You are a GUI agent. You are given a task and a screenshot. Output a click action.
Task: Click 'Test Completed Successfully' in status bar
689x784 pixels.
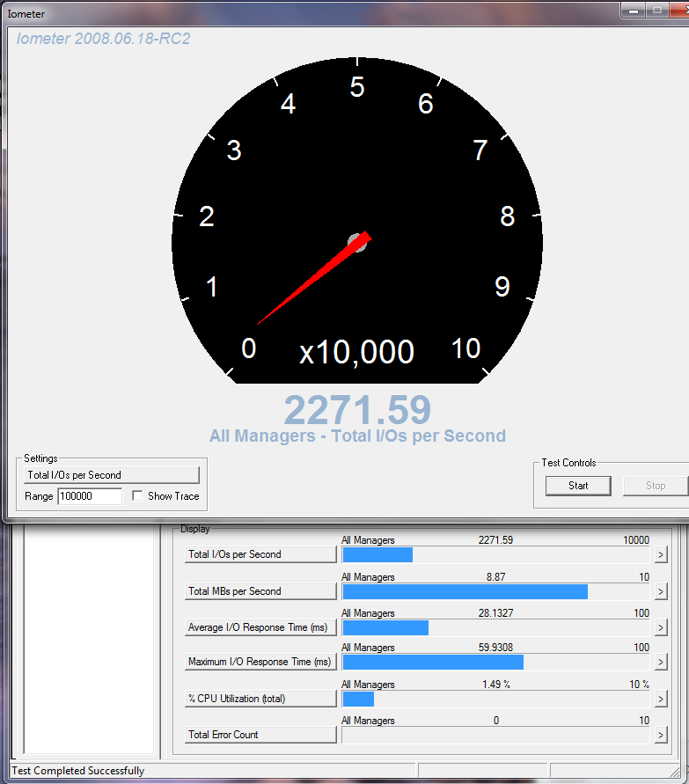[78, 771]
